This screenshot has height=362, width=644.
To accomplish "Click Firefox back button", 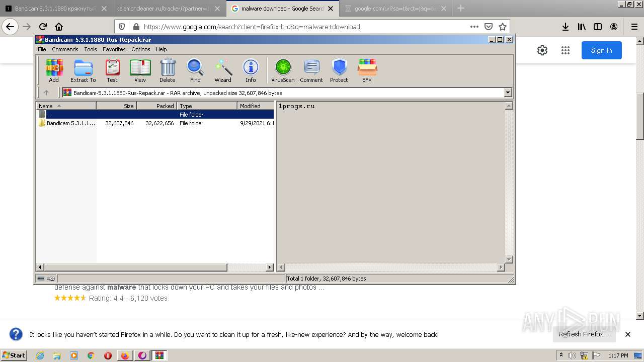I will pos(10,27).
